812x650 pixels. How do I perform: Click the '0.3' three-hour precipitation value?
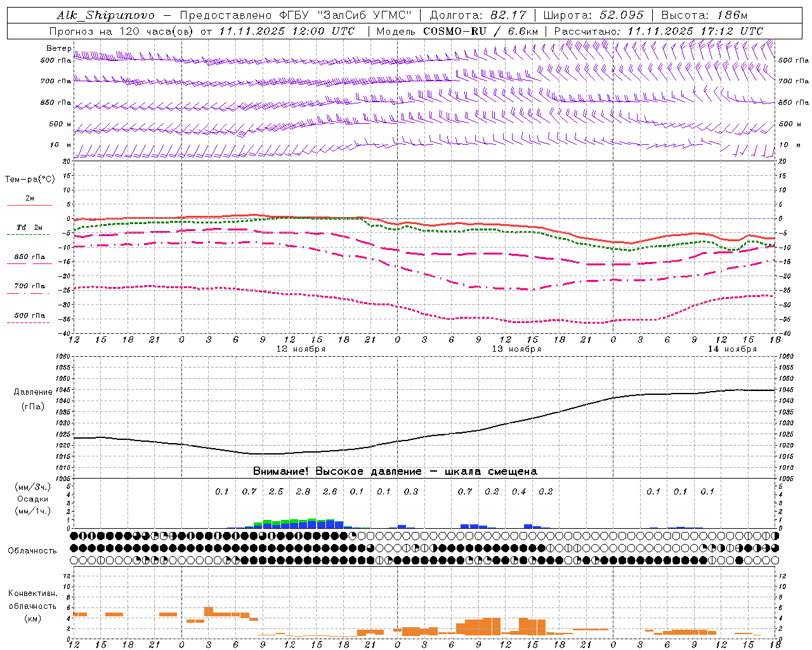pos(411,491)
